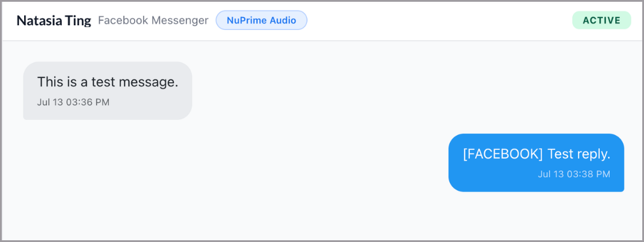Select the blue outgoing reply bubble
The height and width of the screenshot is (242, 644).
pyautogui.click(x=536, y=163)
